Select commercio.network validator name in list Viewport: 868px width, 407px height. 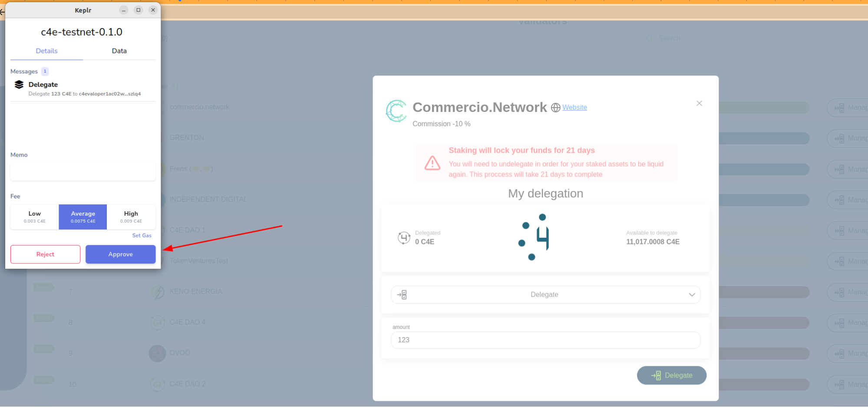click(199, 107)
